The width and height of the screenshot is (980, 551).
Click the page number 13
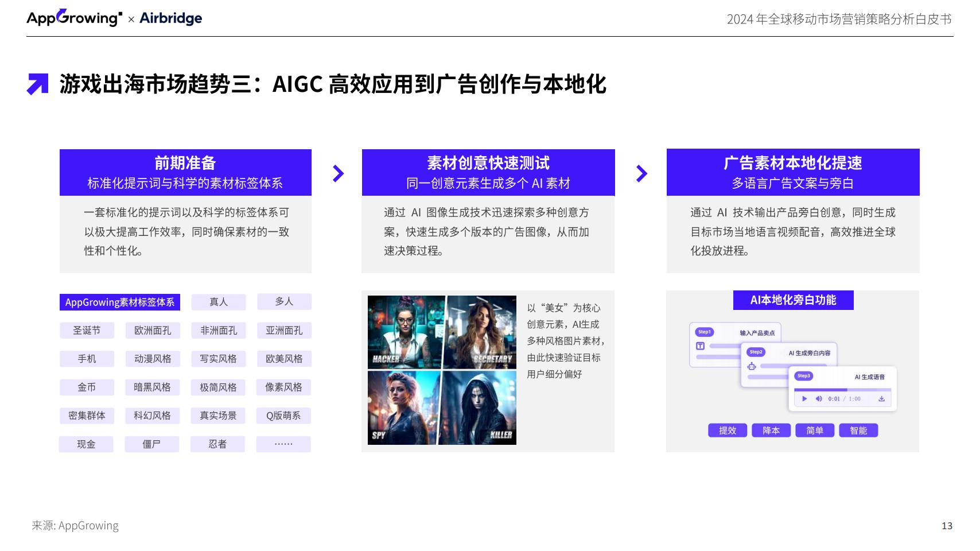947,526
